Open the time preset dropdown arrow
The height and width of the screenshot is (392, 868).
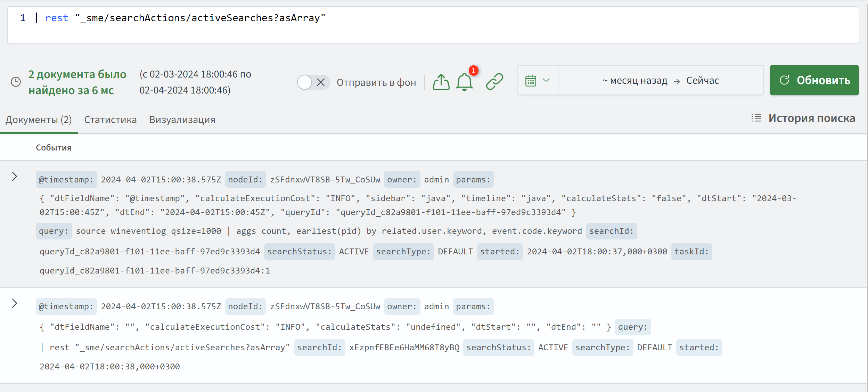(x=546, y=80)
